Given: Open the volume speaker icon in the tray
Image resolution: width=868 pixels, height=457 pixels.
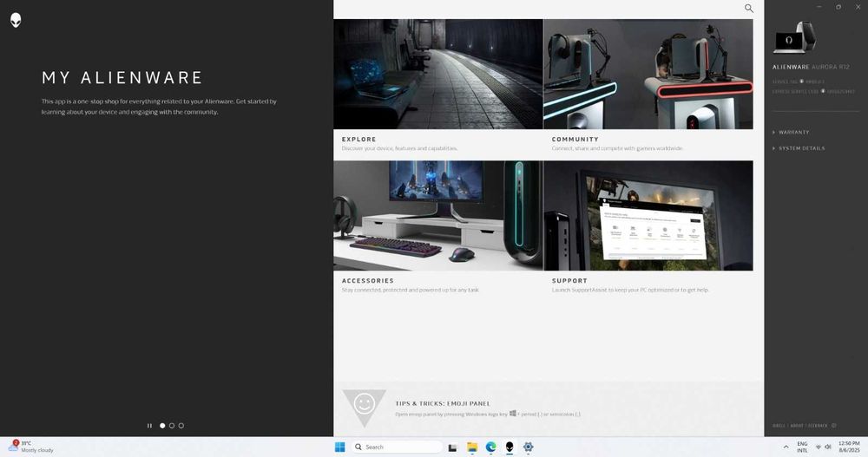Looking at the screenshot, I should pyautogui.click(x=827, y=447).
